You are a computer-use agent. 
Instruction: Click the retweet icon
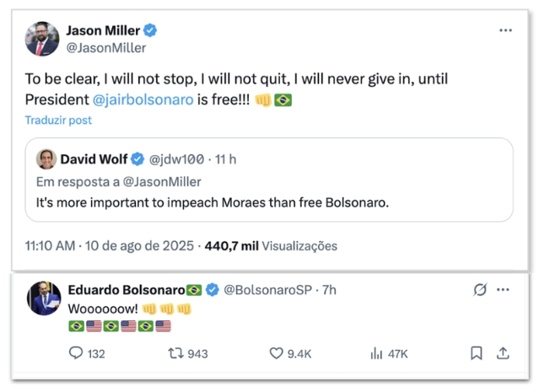(x=176, y=353)
